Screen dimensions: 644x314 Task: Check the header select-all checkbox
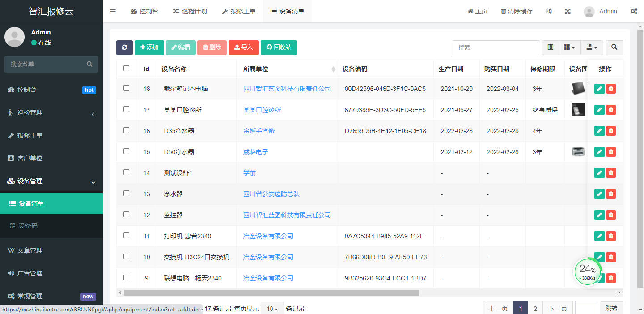tap(127, 68)
